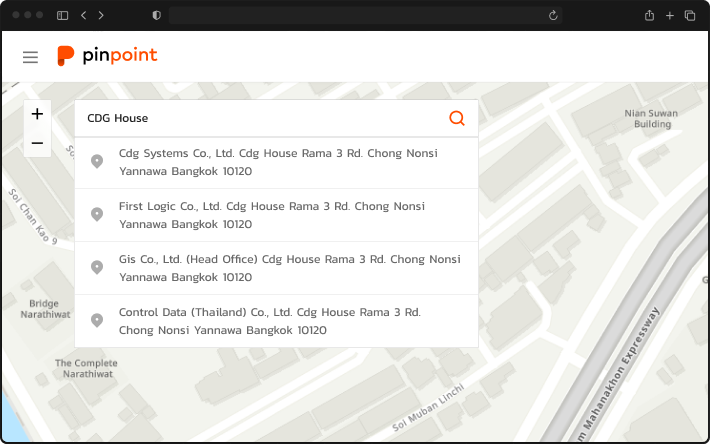The image size is (710, 444).
Task: Select the Gis Co., Ltd. (Head Office) result
Action: click(276, 268)
